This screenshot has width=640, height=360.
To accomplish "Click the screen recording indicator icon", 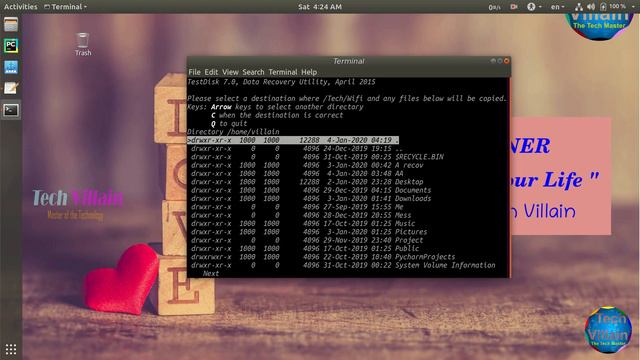I will click(x=514, y=7).
